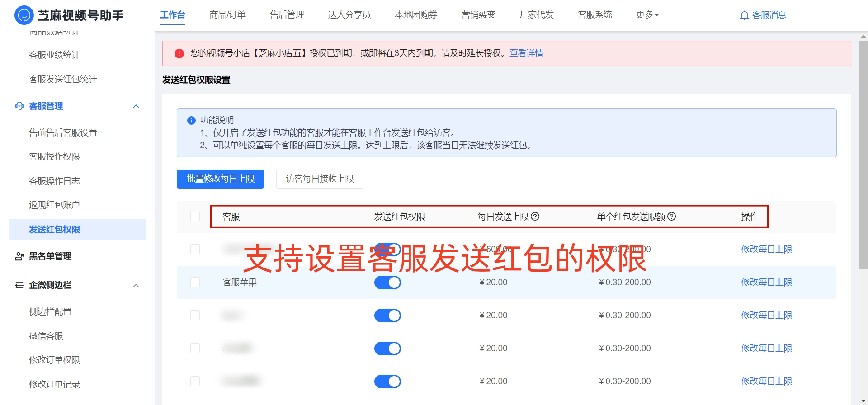Open 客服系统 menu
The width and height of the screenshot is (868, 405).
pyautogui.click(x=595, y=15)
